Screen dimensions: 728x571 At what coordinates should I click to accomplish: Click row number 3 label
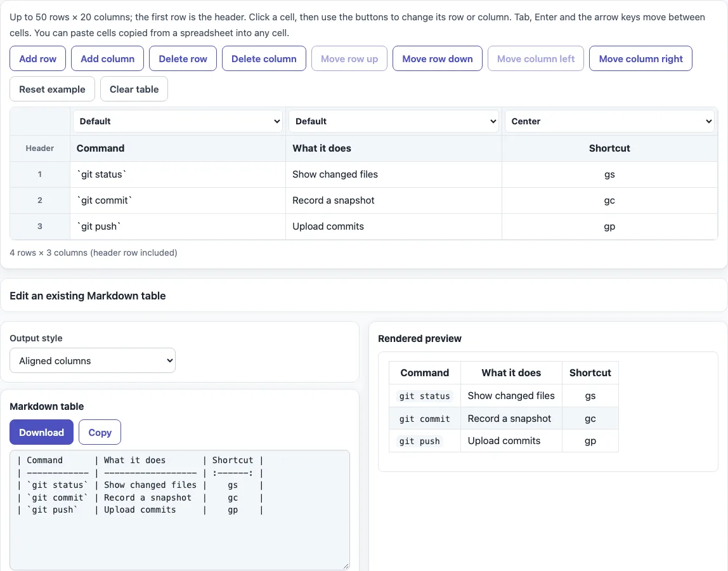pos(40,226)
